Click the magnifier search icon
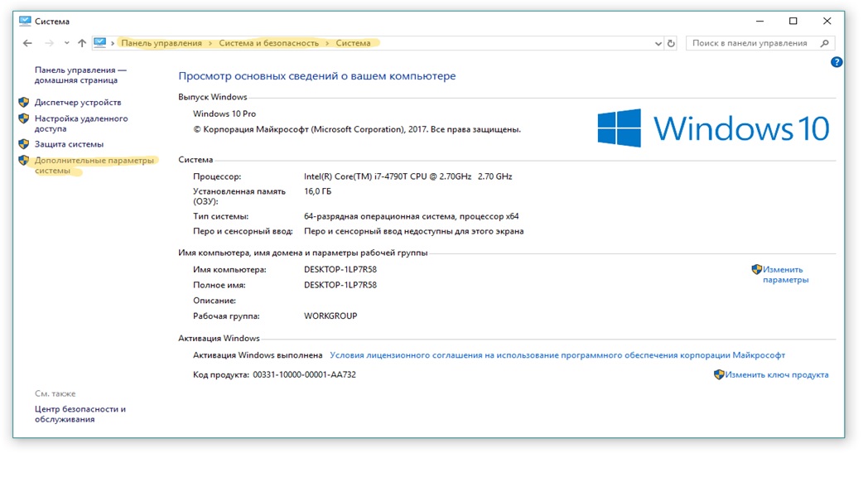This screenshot has height=477, width=868. coord(824,43)
